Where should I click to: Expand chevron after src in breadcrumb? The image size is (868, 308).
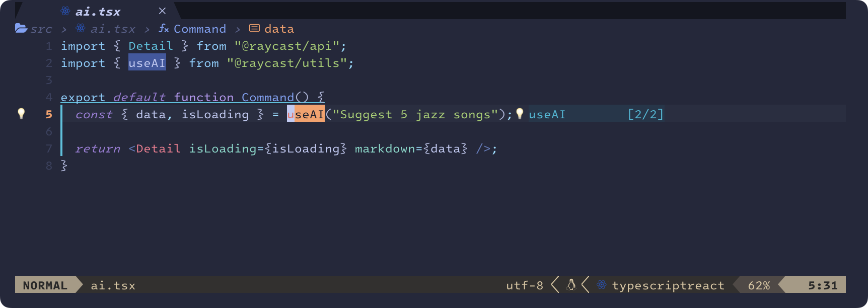(x=64, y=29)
